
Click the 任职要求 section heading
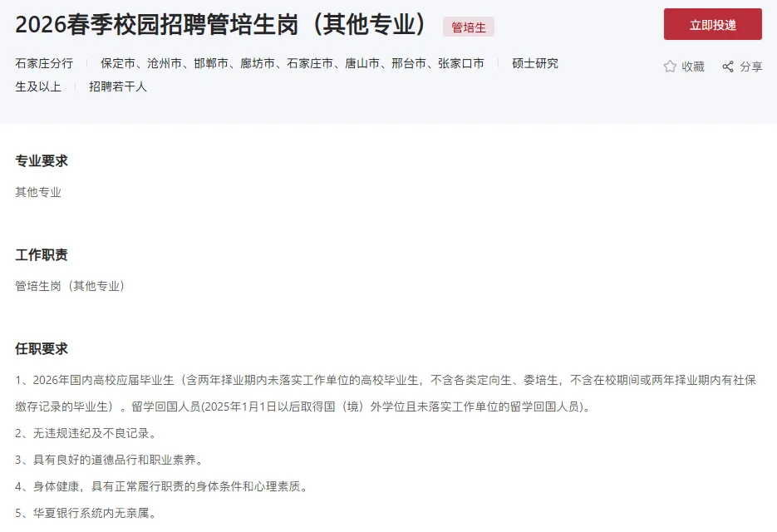(42, 348)
